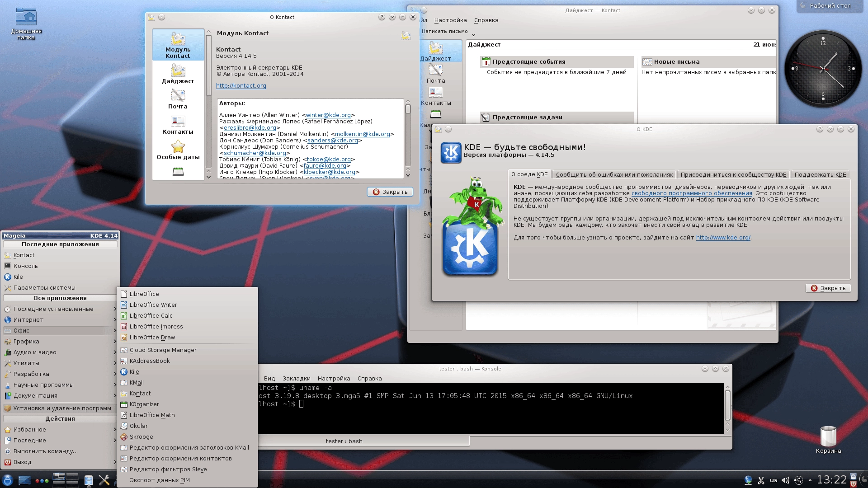The width and height of the screenshot is (868, 488).
Task: Open Дайджест module in Kontact main window
Action: (436, 52)
